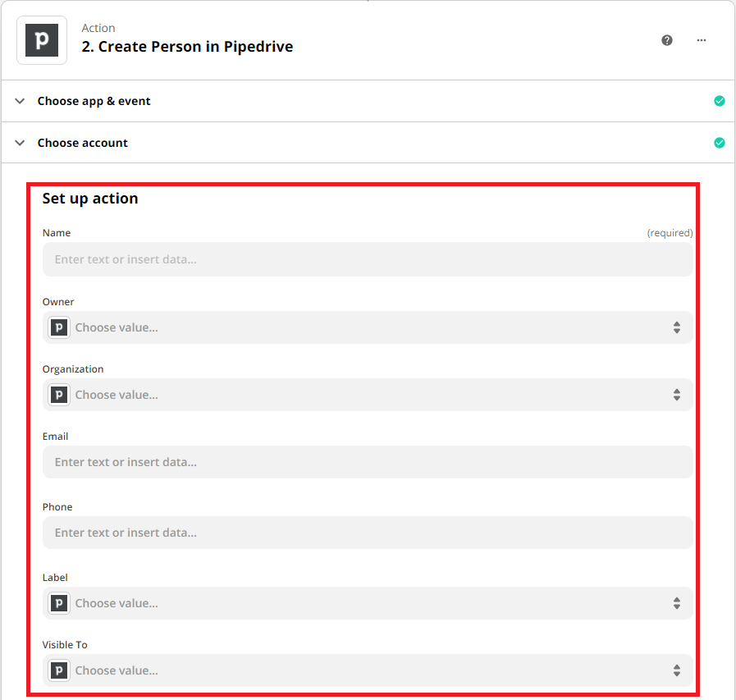This screenshot has height=700, width=736.
Task: Click the up-down arrows in Organization field
Action: (x=676, y=395)
